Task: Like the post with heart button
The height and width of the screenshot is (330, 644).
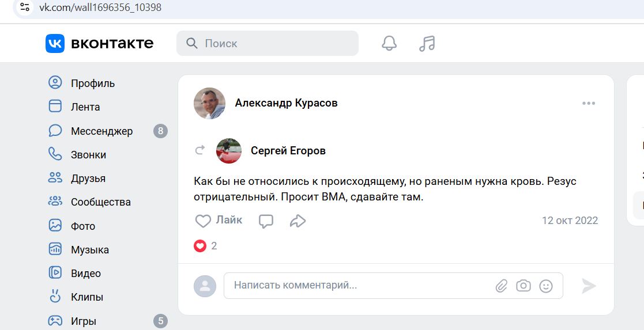Action: (x=219, y=221)
